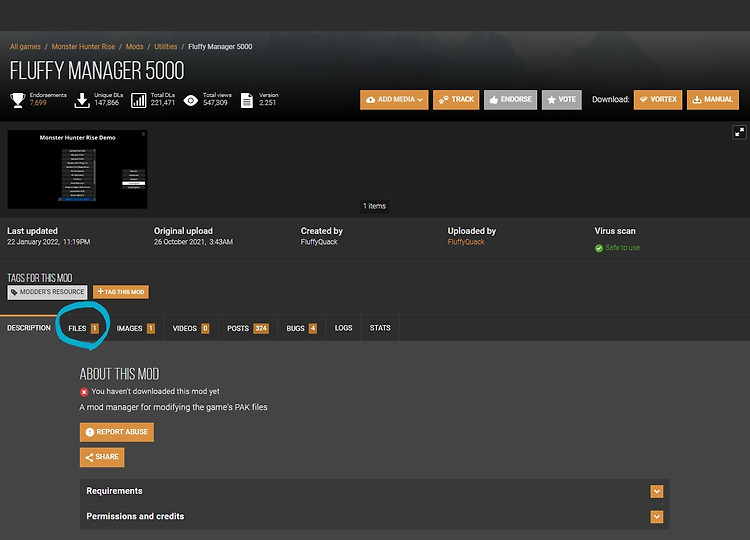Click the green Safe to use checkmark
Viewport: 750px width, 540px height.
coord(599,248)
